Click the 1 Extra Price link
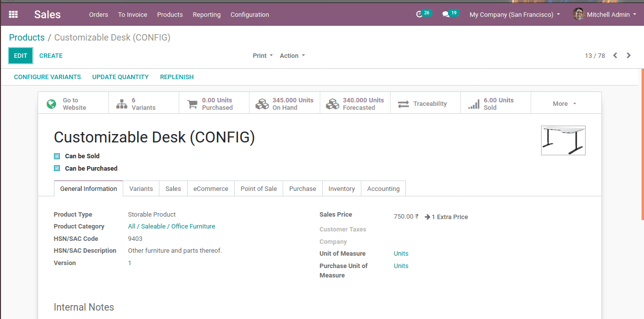 click(x=446, y=217)
